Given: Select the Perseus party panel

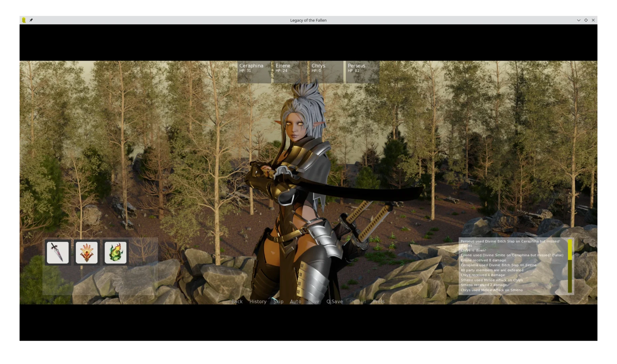Looking at the screenshot, I should (x=362, y=72).
